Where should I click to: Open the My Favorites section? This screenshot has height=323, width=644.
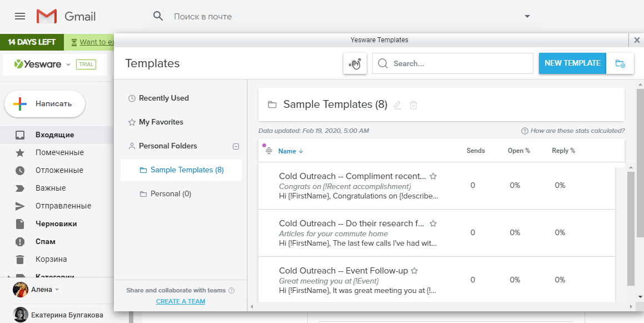(161, 122)
